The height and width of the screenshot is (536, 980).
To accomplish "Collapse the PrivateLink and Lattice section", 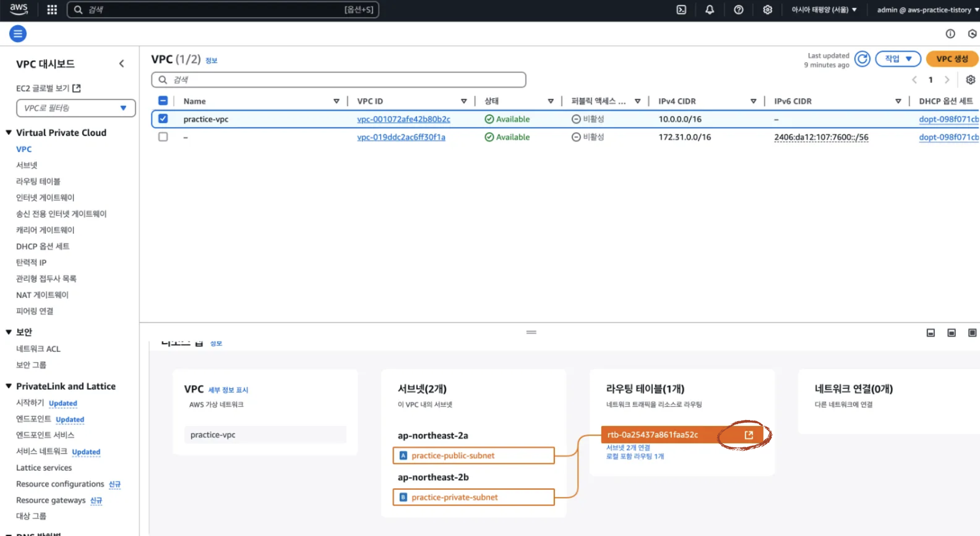I will 9,386.
